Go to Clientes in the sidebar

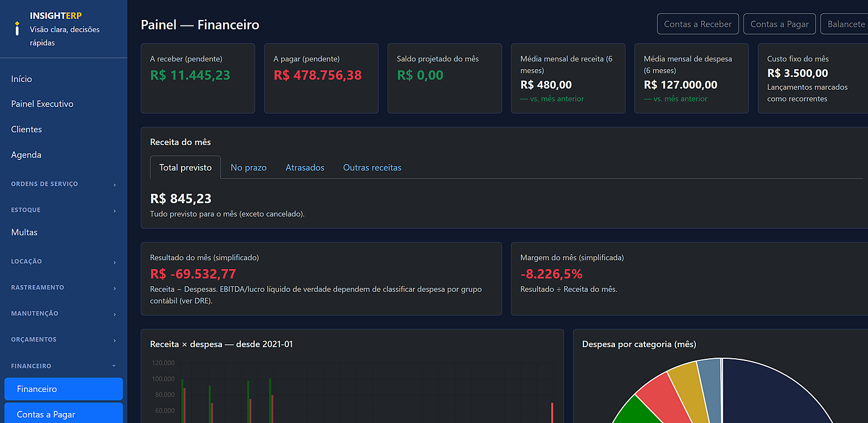pyautogui.click(x=27, y=130)
